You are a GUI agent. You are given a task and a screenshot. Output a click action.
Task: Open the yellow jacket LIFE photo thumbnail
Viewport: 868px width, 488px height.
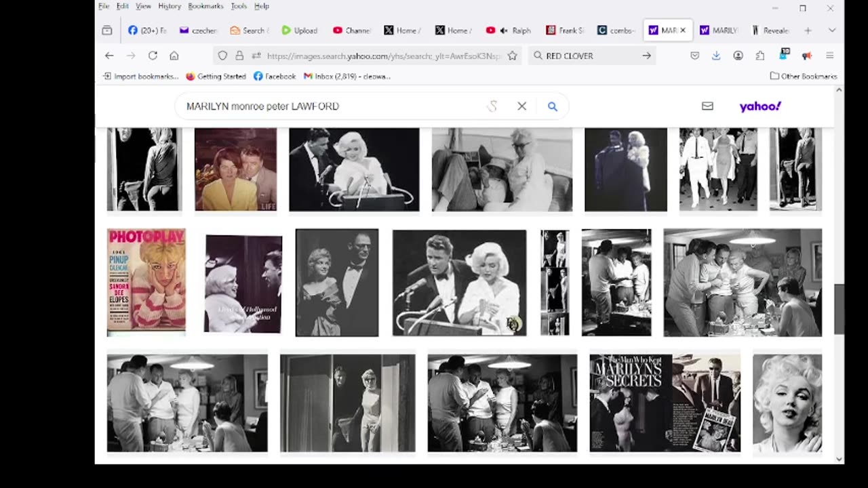(x=236, y=169)
